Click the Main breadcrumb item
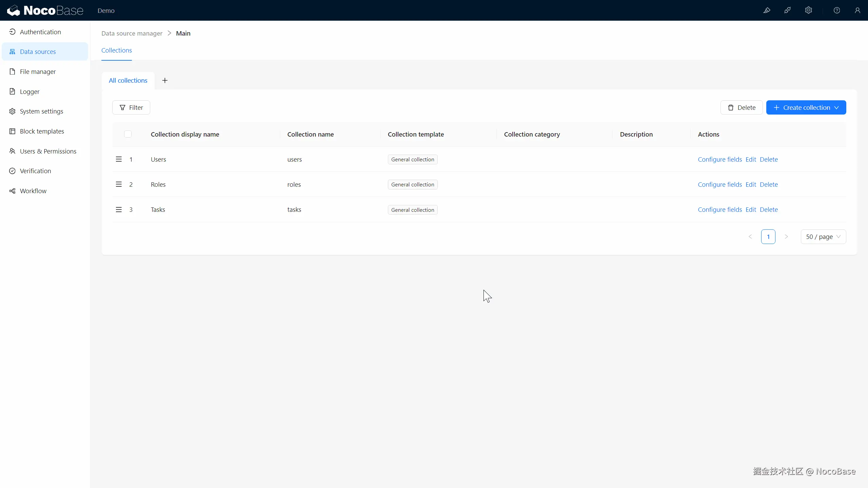Screen dimensions: 868x488 183,33
